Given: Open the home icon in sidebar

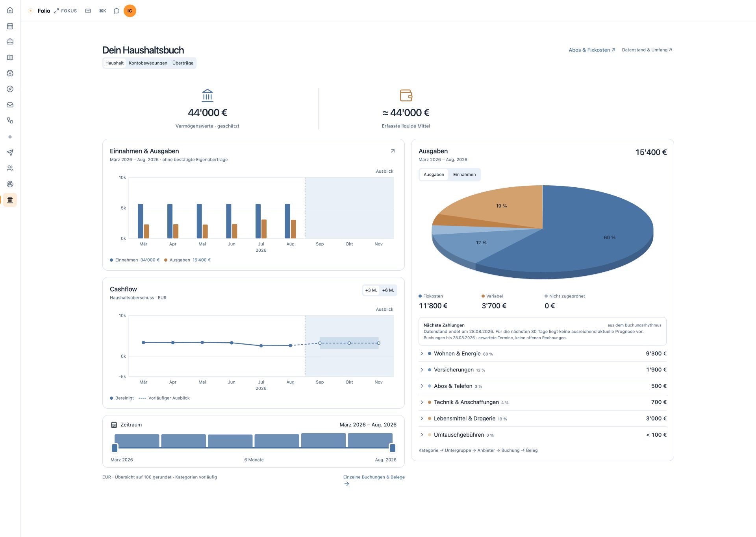Looking at the screenshot, I should click(10, 10).
